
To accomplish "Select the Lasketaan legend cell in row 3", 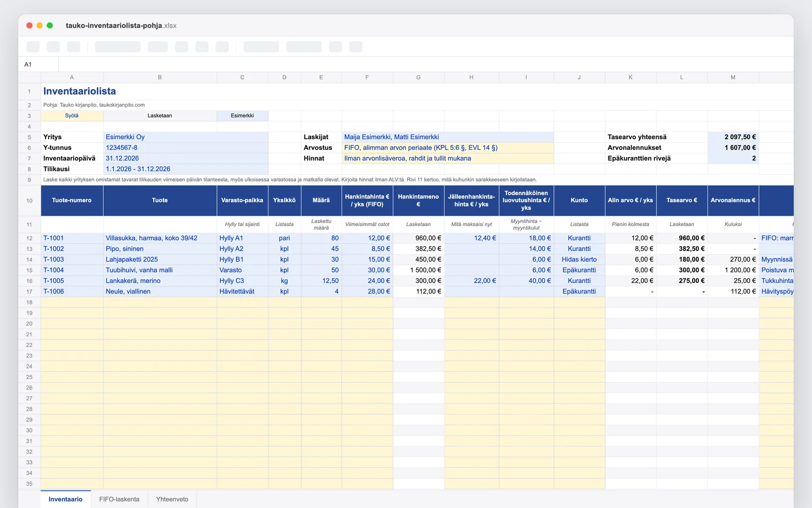I will tap(160, 116).
